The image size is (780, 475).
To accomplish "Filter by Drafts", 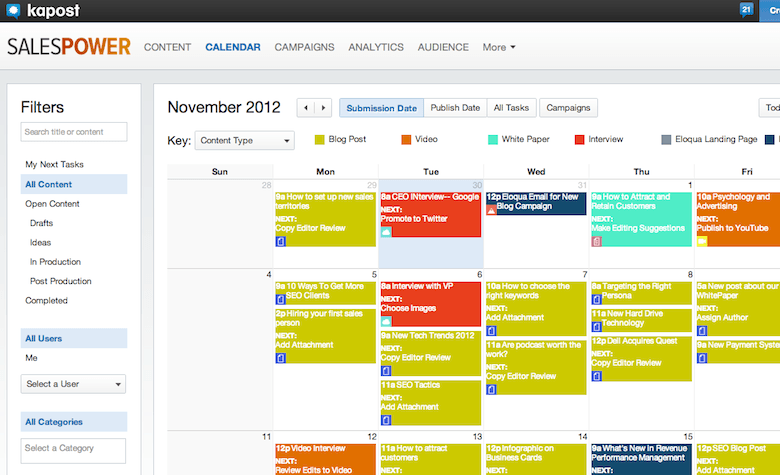I will point(41,223).
